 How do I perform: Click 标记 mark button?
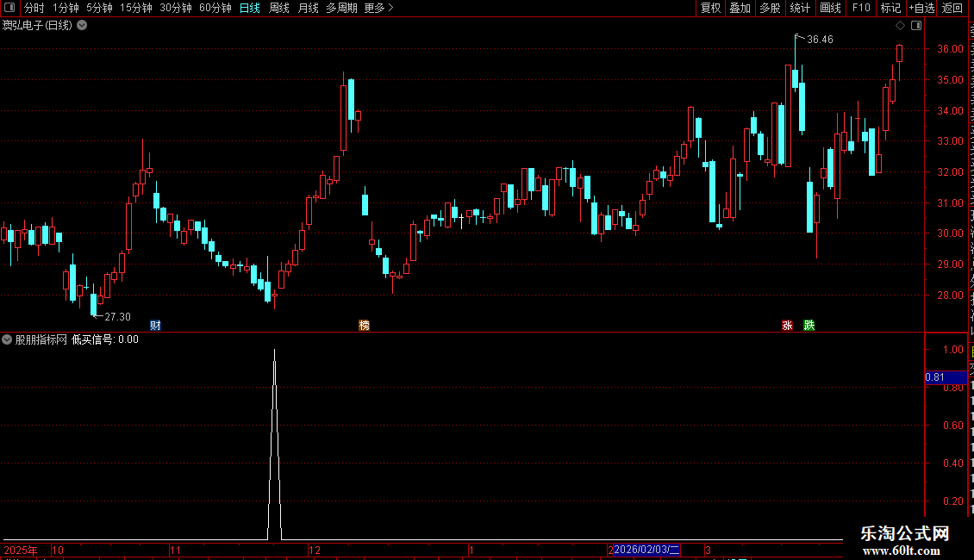click(890, 8)
